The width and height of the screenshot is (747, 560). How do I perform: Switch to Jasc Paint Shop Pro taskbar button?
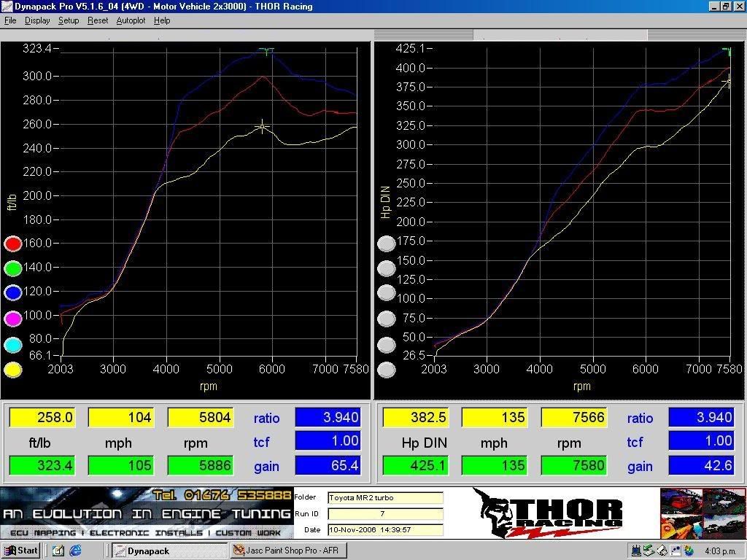(287, 551)
